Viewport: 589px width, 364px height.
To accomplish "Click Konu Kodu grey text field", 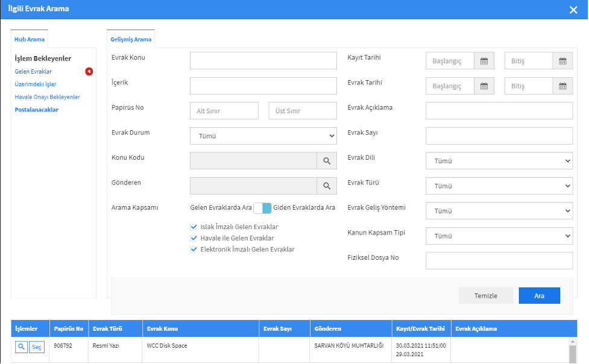I will 254,161.
